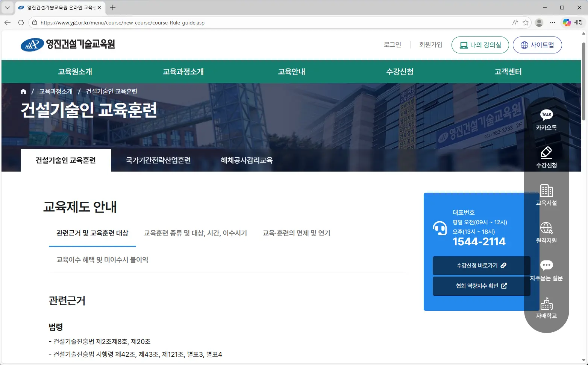The image size is (588, 365).
Task: Click the 로그인 link
Action: (x=392, y=44)
